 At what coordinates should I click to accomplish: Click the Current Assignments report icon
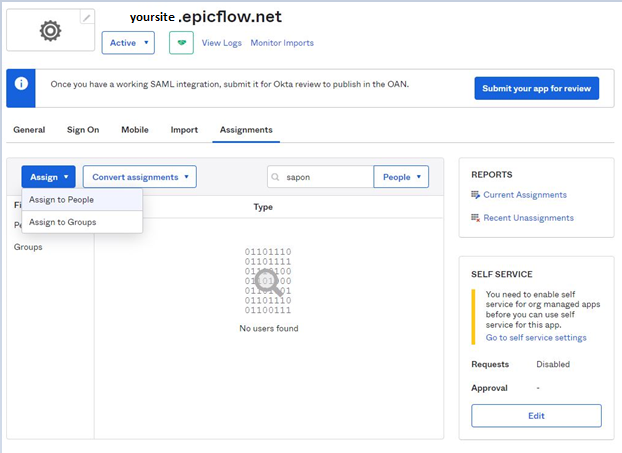click(x=475, y=195)
